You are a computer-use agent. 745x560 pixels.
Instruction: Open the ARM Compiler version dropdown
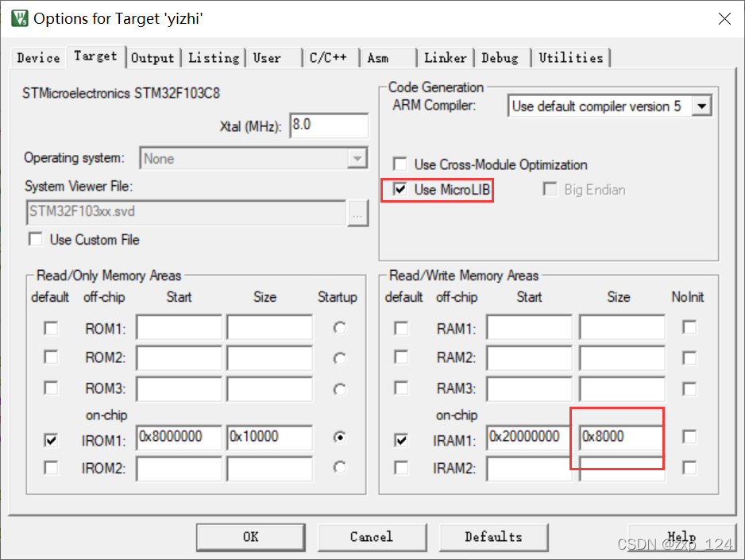pos(701,106)
